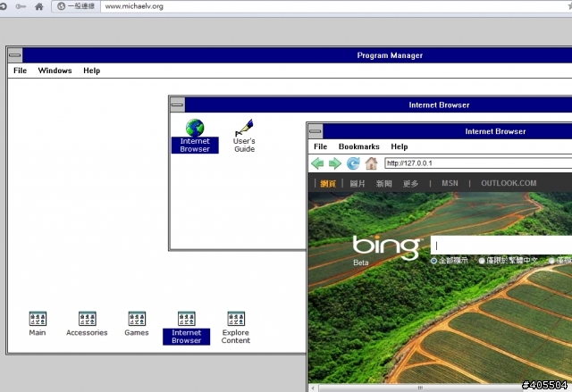Open the OUTLOOK.COM link on Bing
Image resolution: width=572 pixels, height=392 pixels.
(509, 183)
